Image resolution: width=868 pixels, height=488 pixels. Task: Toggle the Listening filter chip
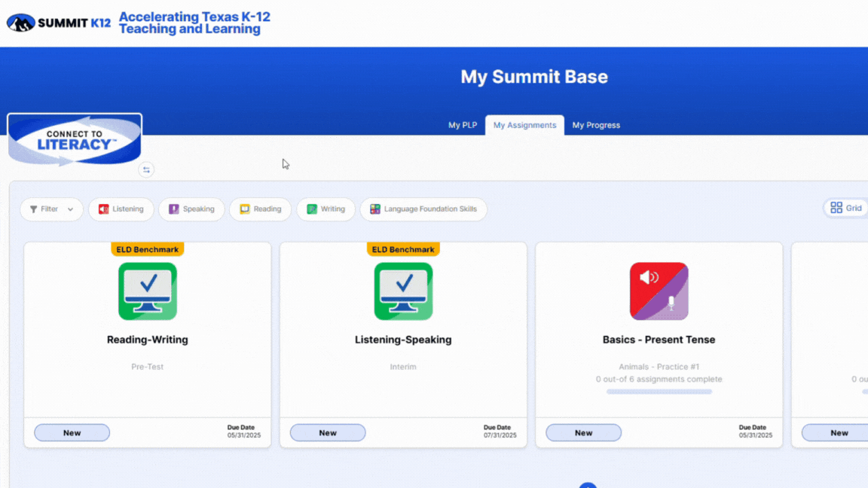(x=121, y=209)
